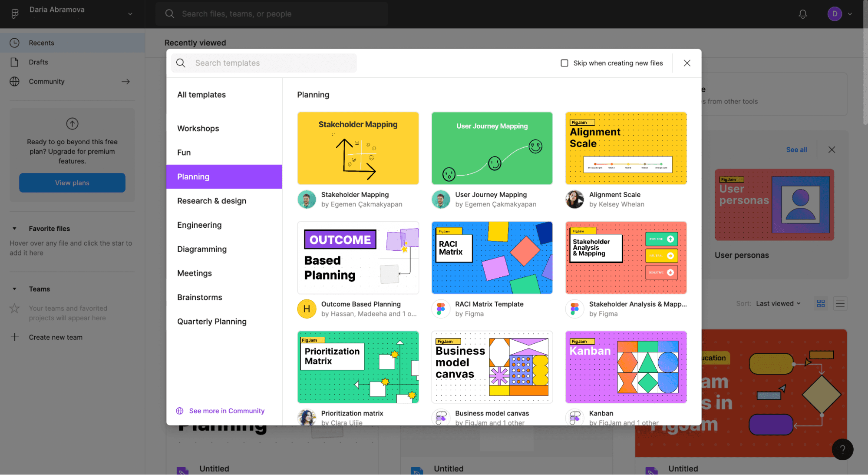868x475 pixels.
Task: Select the Research & design category
Action: (x=224, y=201)
